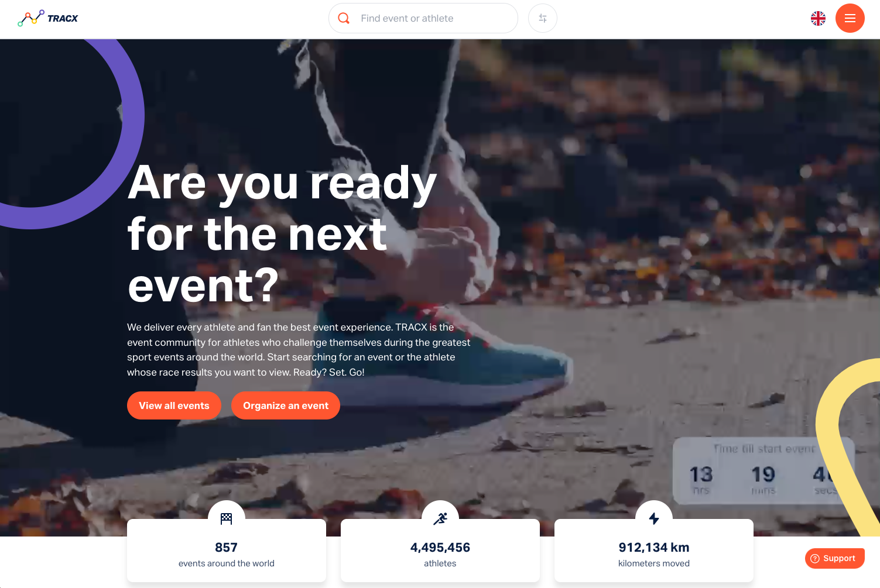Viewport: 880px width, 588px height.
Task: Click the lightning bolt kilometers icon
Action: [x=654, y=518]
